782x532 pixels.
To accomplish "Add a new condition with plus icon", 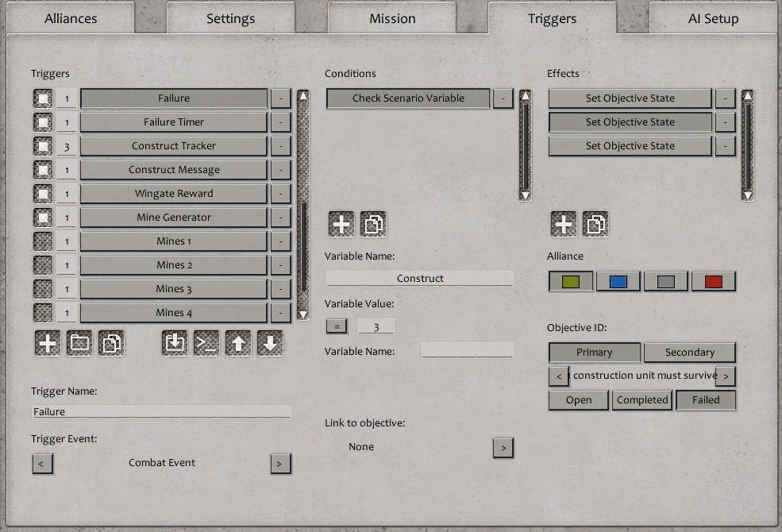I will (341, 224).
